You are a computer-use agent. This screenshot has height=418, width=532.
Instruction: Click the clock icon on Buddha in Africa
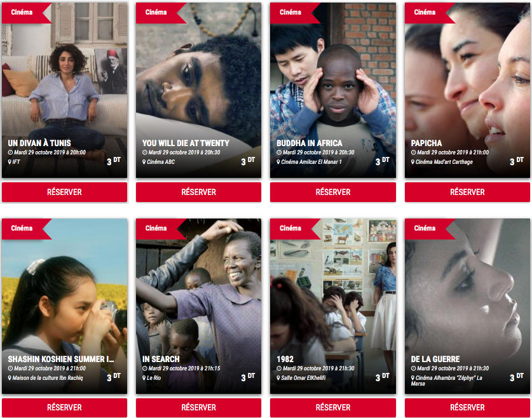point(279,152)
